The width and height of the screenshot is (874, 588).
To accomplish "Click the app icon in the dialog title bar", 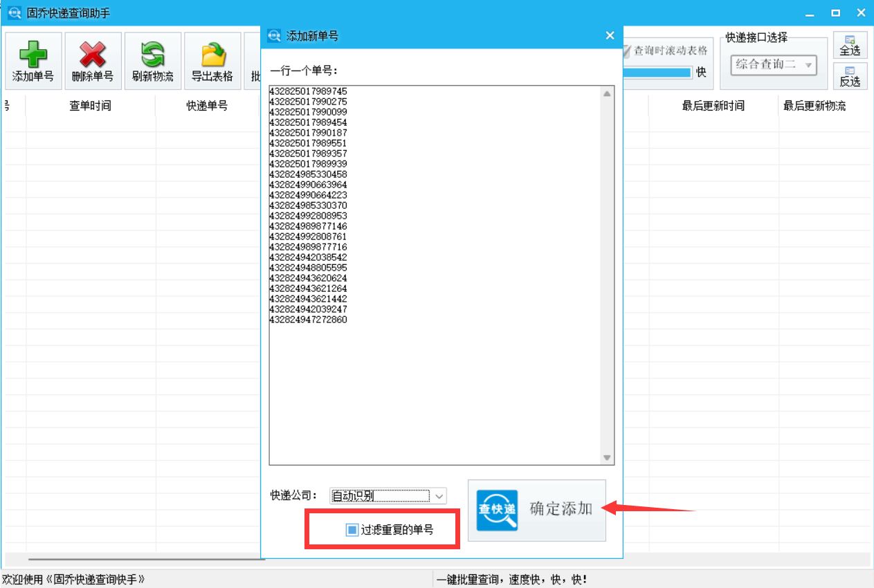I will pos(272,35).
